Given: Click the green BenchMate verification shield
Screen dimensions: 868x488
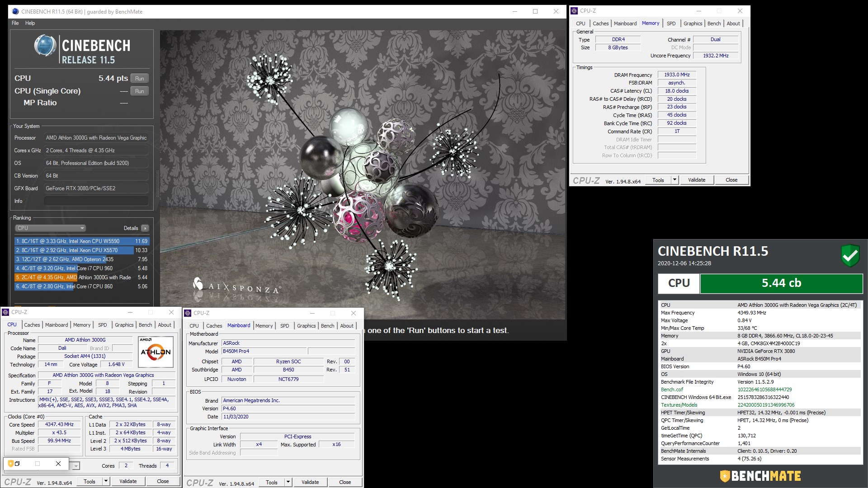Looking at the screenshot, I should point(850,256).
